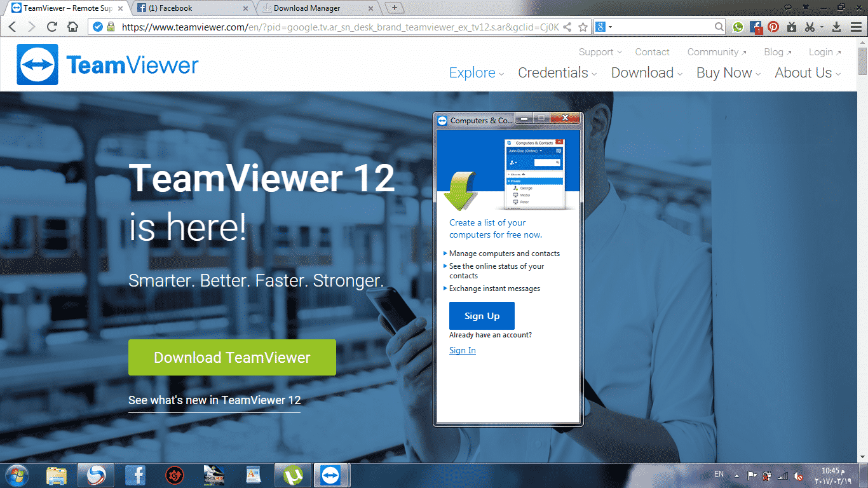
Task: Click Sign Up in Computers & Contacts window
Action: tap(482, 316)
